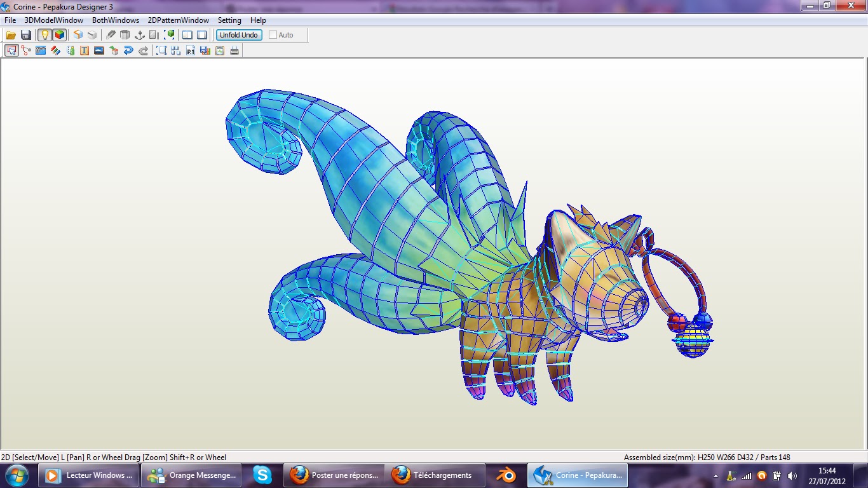
Task: Select the gray pencil edge tool icon
Action: tap(111, 35)
